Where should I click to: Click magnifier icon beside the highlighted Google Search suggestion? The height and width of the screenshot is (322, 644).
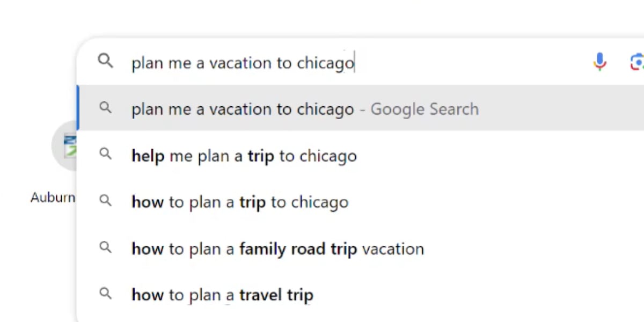[106, 108]
